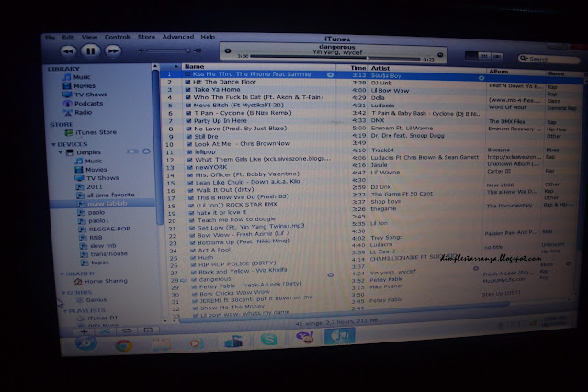Open the Edit menu
The height and width of the screenshot is (392, 588).
click(68, 37)
